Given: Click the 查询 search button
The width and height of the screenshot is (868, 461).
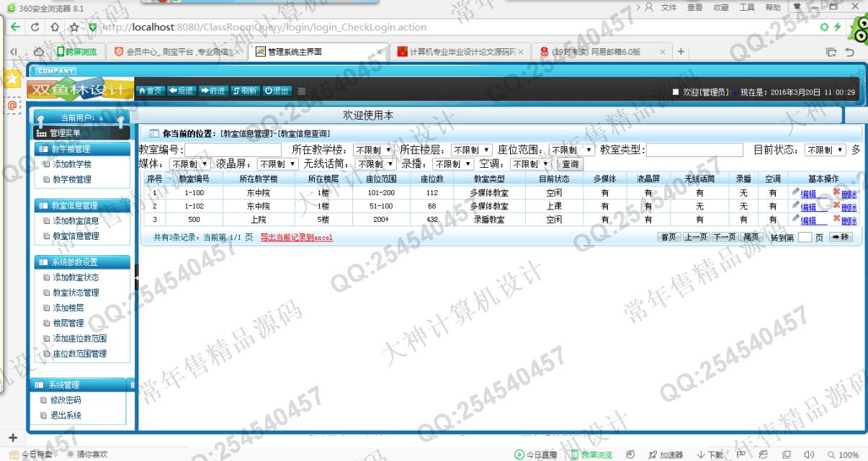Looking at the screenshot, I should pos(571,164).
